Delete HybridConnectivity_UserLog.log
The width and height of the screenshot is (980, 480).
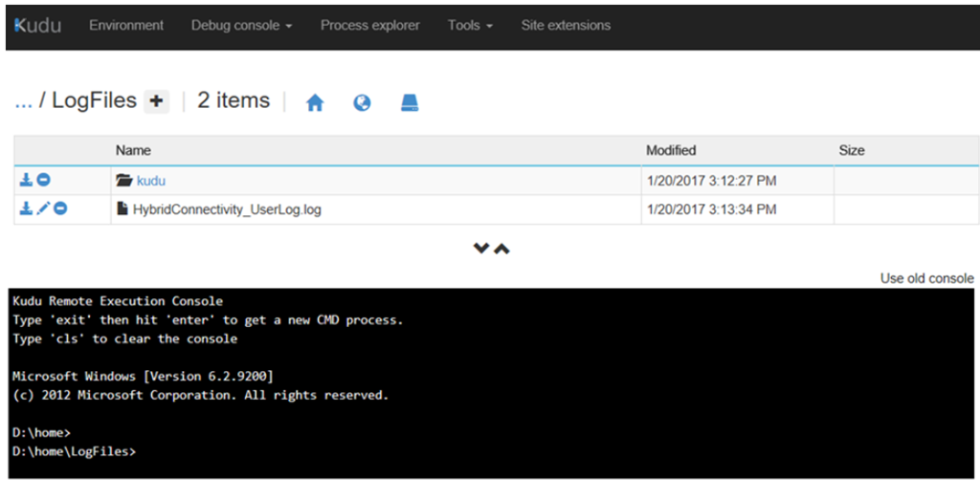coord(60,208)
